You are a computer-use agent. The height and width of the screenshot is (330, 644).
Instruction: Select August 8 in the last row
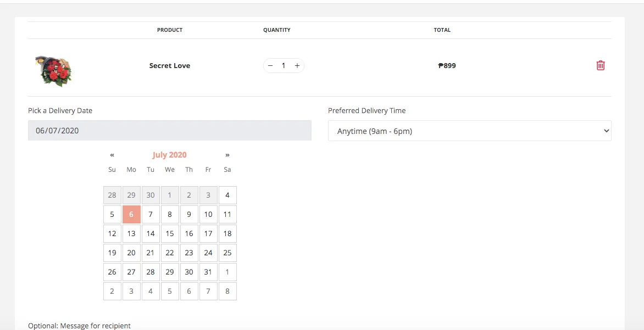click(227, 291)
